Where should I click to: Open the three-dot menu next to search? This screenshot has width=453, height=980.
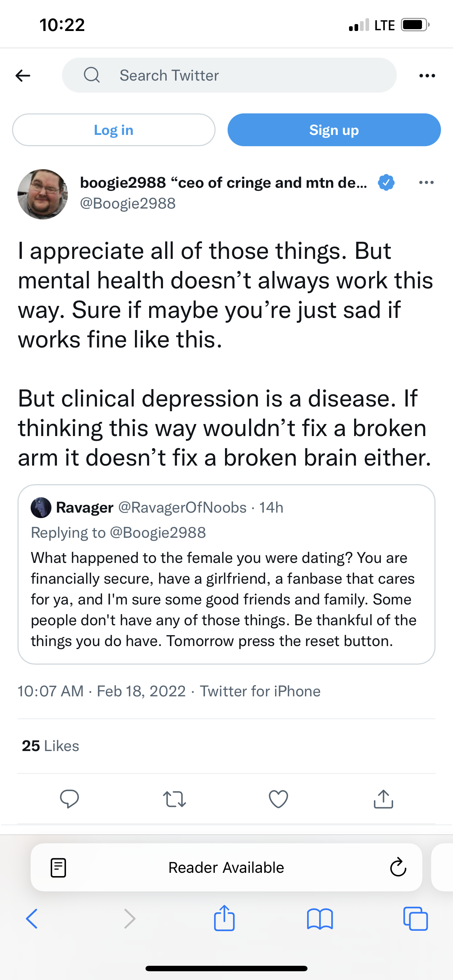(x=427, y=75)
